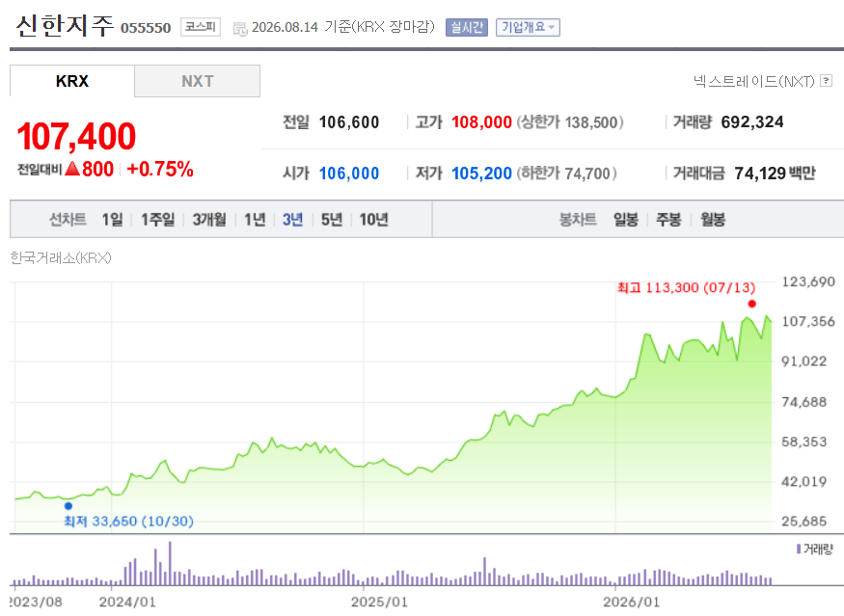Click the calendar clock icon beside the date
The image size is (844, 616).
(x=240, y=29)
